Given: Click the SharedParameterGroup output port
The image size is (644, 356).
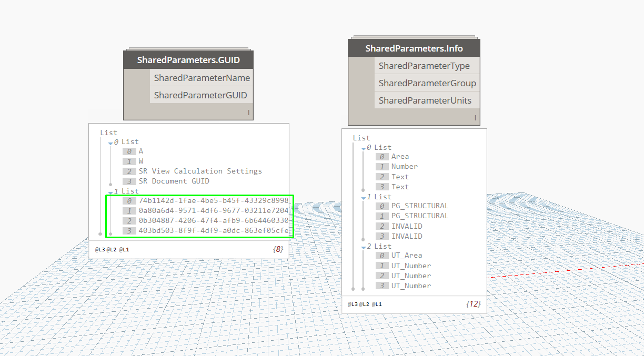Looking at the screenshot, I should [x=427, y=83].
